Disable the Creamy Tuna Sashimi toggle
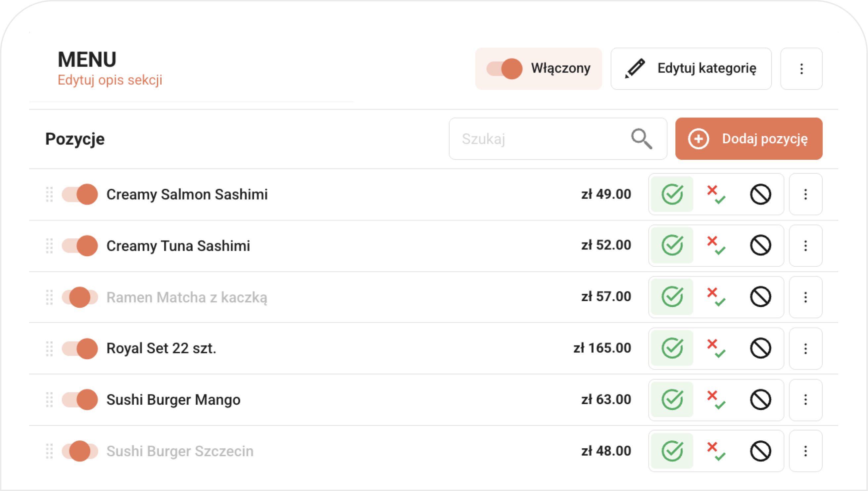The width and height of the screenshot is (868, 491). click(79, 246)
